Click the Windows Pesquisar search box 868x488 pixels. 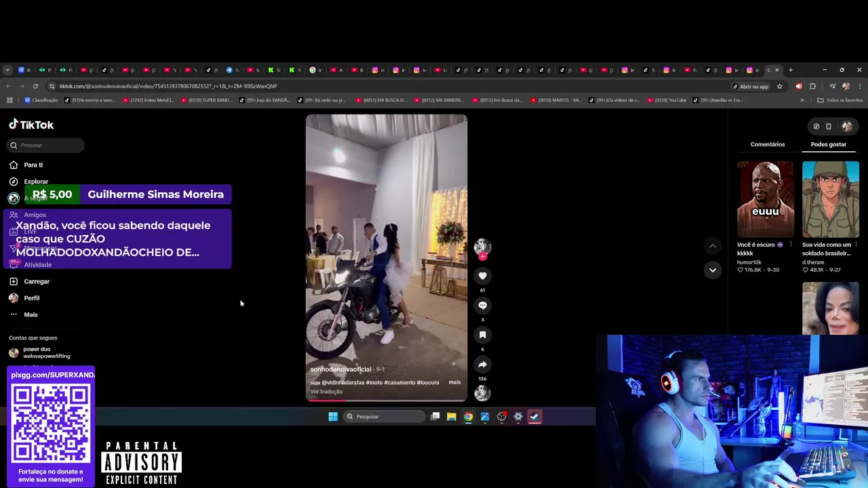(x=383, y=417)
